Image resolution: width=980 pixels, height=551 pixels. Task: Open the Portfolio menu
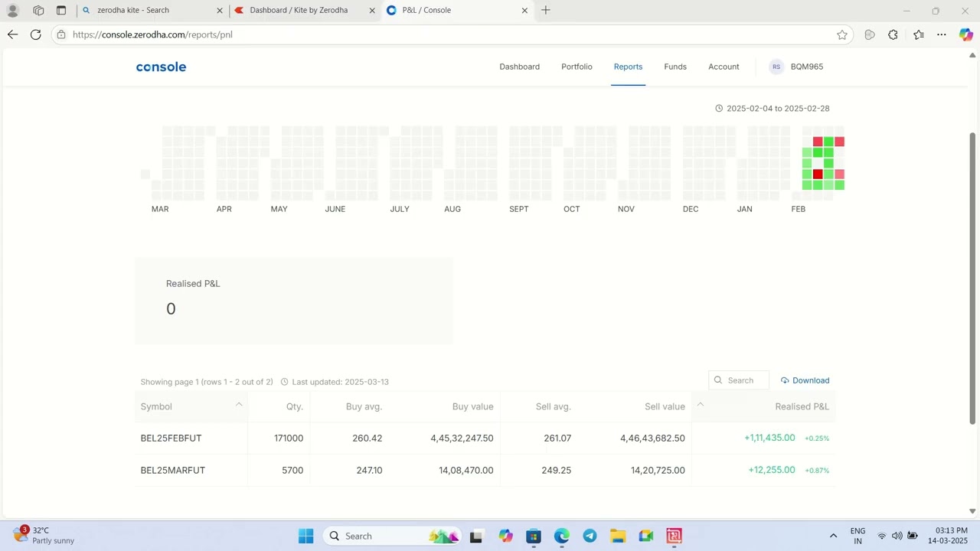[577, 67]
